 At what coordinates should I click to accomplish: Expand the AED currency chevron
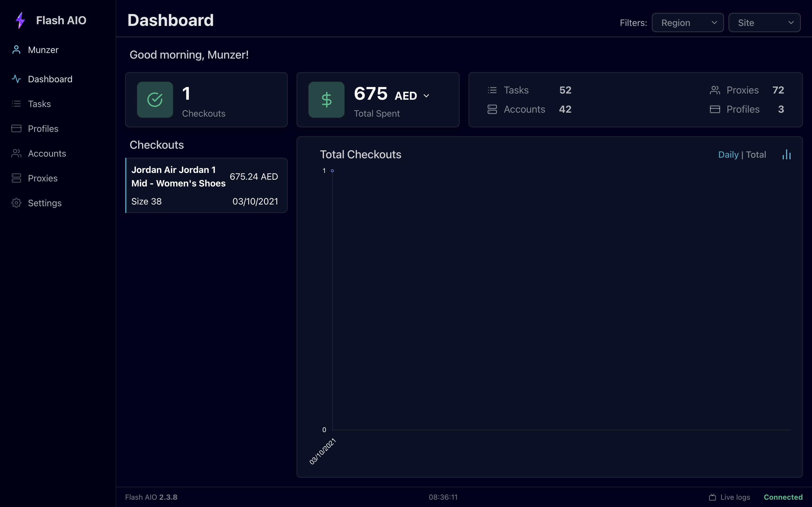click(x=426, y=96)
